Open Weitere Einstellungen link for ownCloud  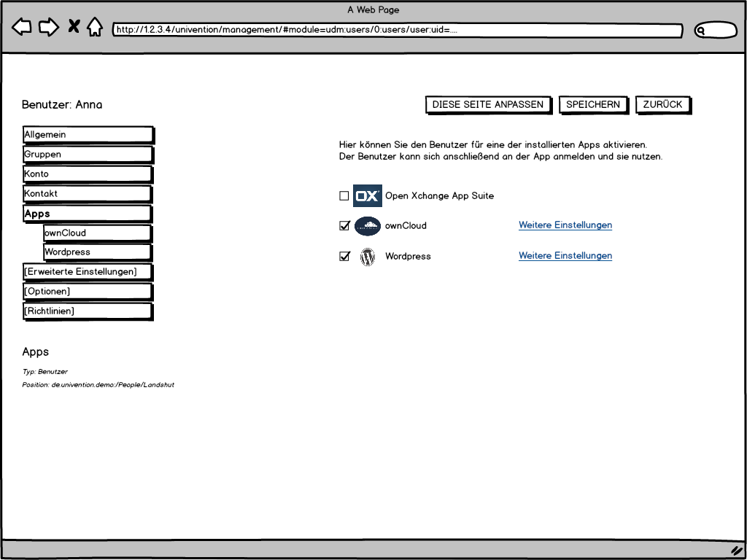pyautogui.click(x=565, y=225)
